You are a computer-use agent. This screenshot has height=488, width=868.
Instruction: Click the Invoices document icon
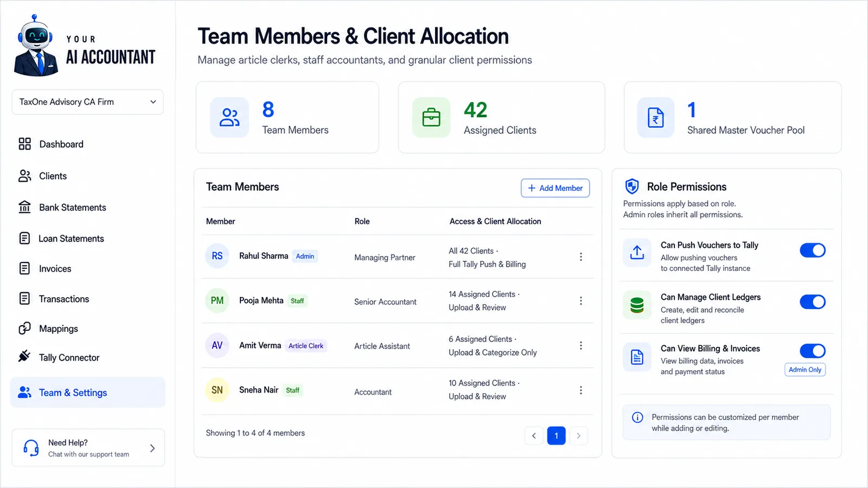24,268
